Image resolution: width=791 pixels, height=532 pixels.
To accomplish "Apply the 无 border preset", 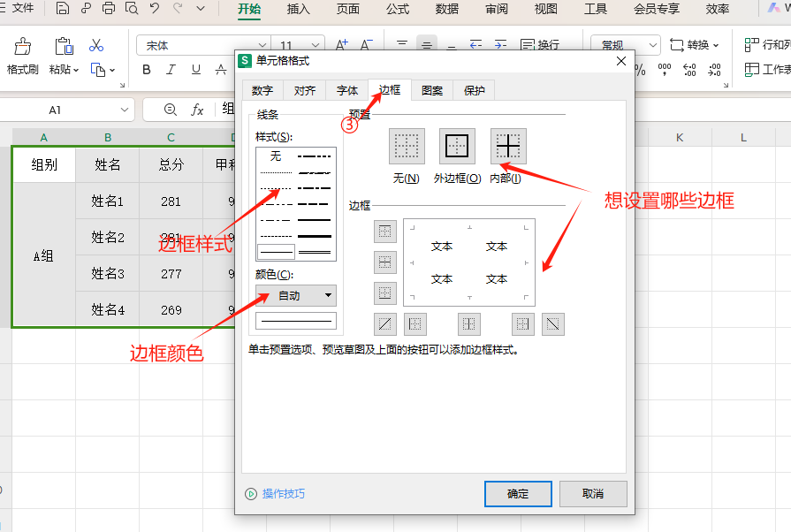I will point(407,146).
